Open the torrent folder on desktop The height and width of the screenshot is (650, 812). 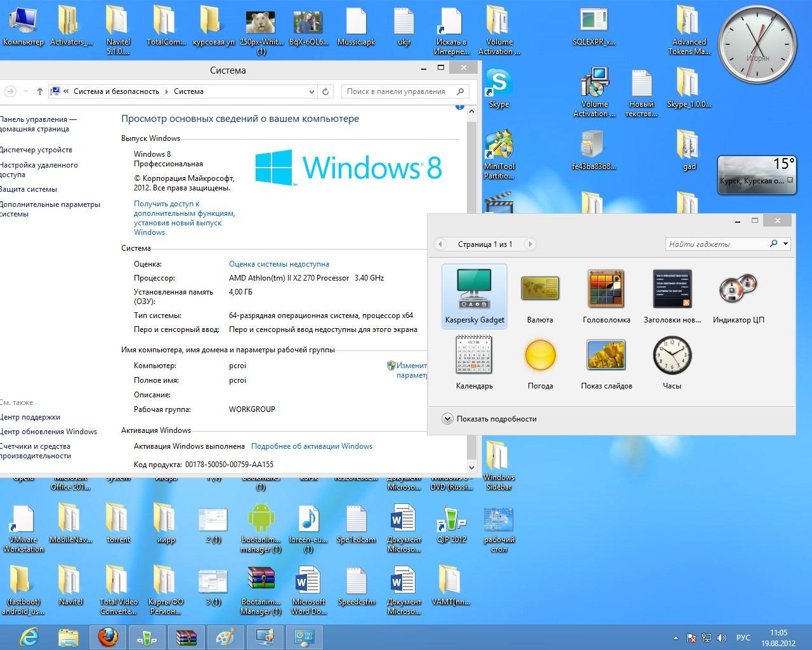[x=119, y=524]
